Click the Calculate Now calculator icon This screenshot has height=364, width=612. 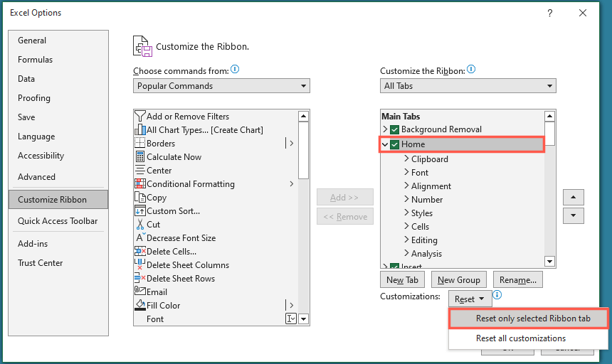point(140,156)
